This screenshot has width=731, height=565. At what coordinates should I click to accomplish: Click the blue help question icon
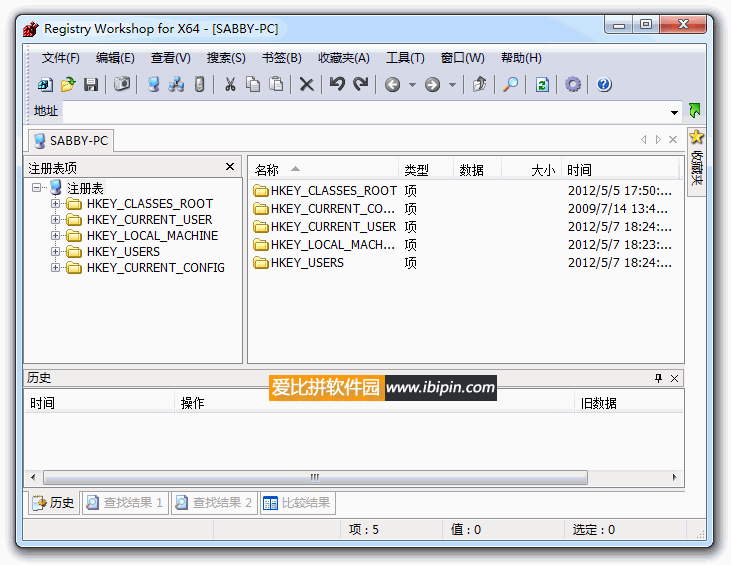coord(604,84)
